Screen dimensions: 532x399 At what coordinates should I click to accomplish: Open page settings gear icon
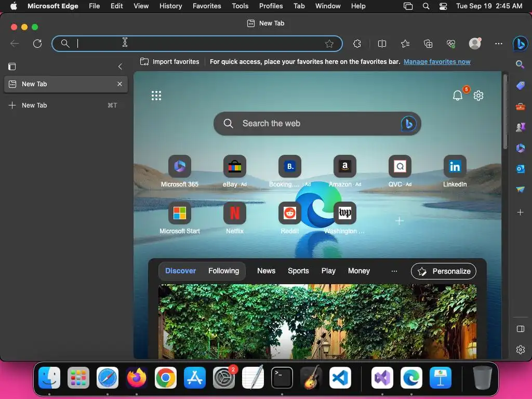478,96
